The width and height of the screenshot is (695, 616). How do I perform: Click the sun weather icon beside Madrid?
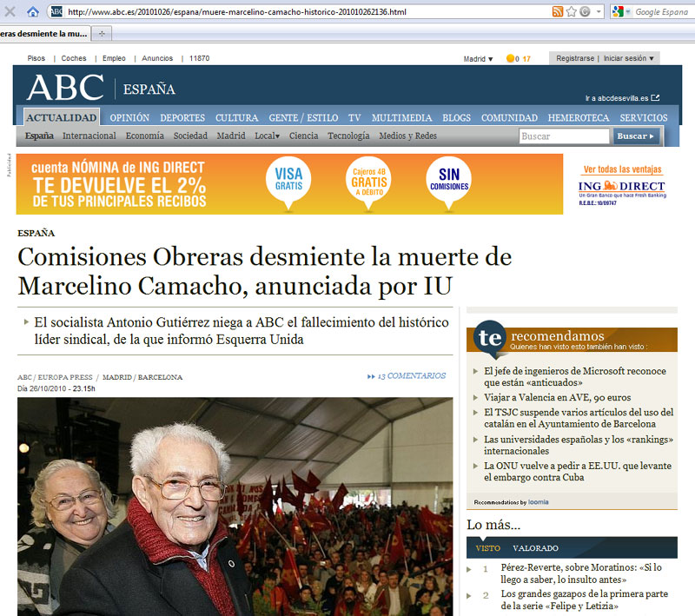[x=511, y=59]
